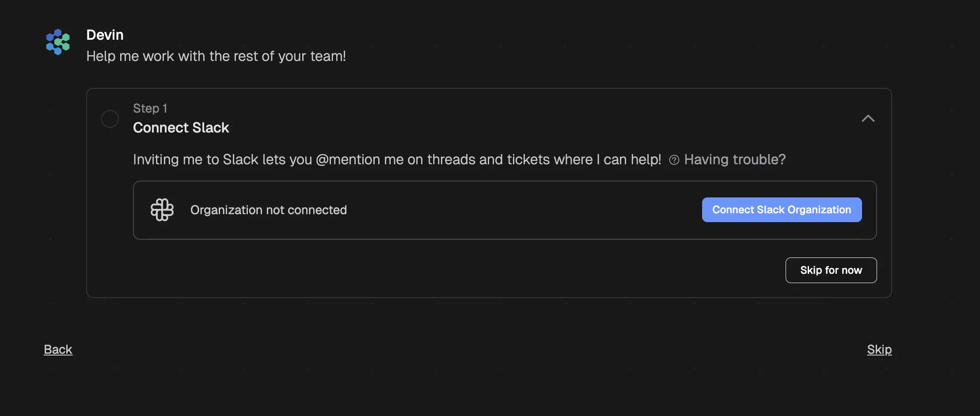Click the Inviting me to Slack description text

click(397, 159)
